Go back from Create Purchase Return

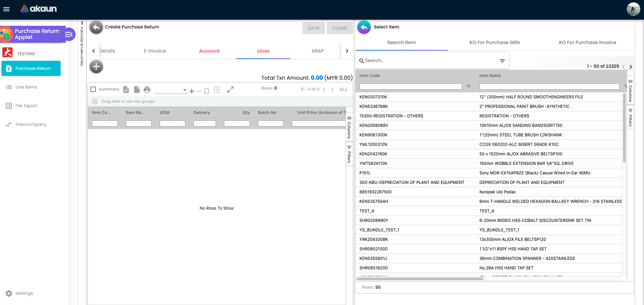96,27
